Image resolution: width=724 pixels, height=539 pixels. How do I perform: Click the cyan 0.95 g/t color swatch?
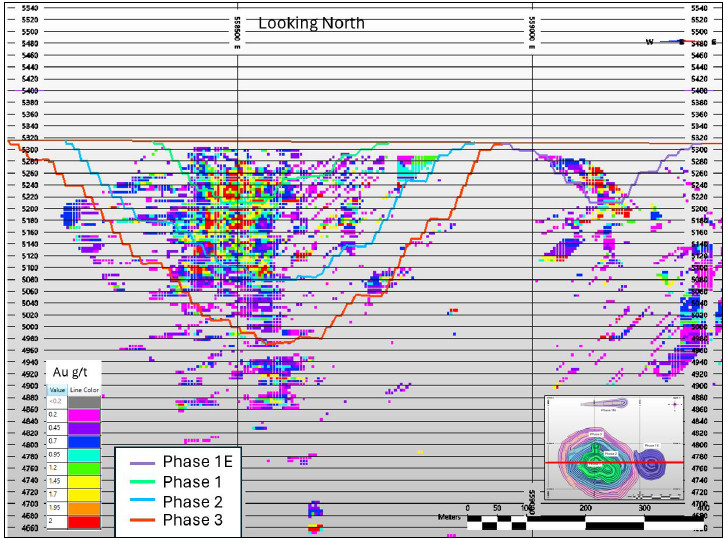pos(84,455)
